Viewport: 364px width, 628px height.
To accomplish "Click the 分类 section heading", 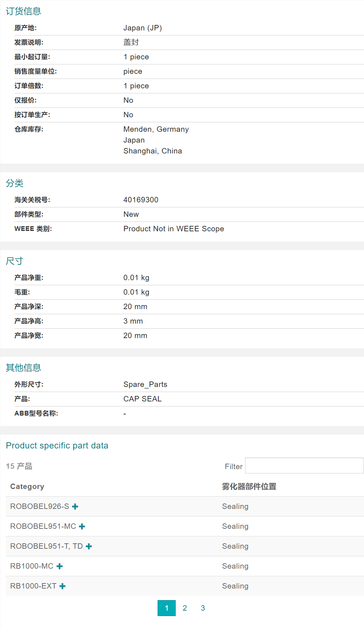I will click(15, 183).
